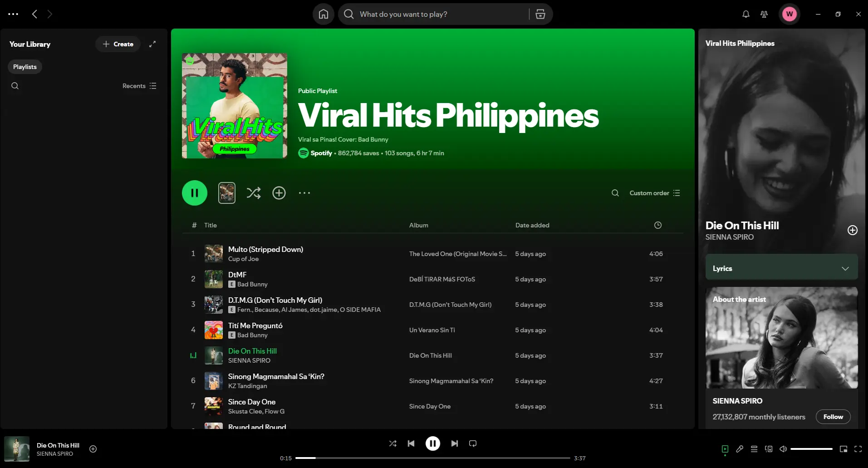
Task: Toggle the Now Playing view panel
Action: click(x=725, y=449)
